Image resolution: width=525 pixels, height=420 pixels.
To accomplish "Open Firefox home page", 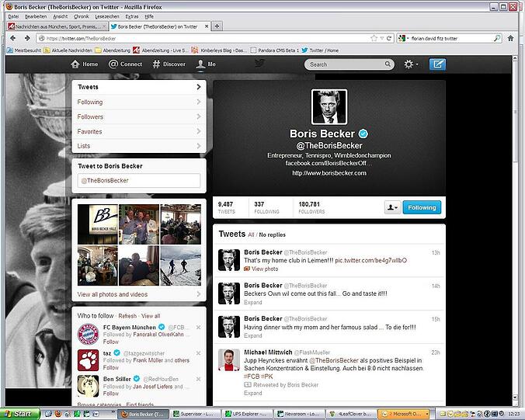I will coord(510,38).
